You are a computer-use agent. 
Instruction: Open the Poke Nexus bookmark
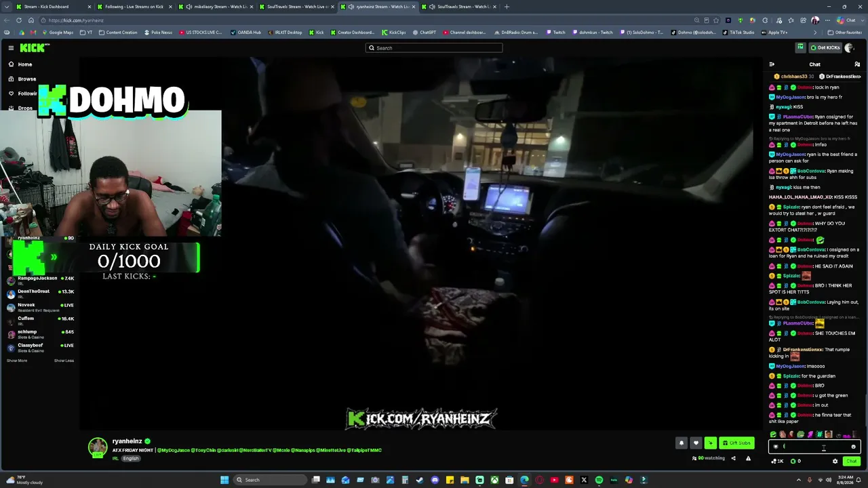(159, 33)
